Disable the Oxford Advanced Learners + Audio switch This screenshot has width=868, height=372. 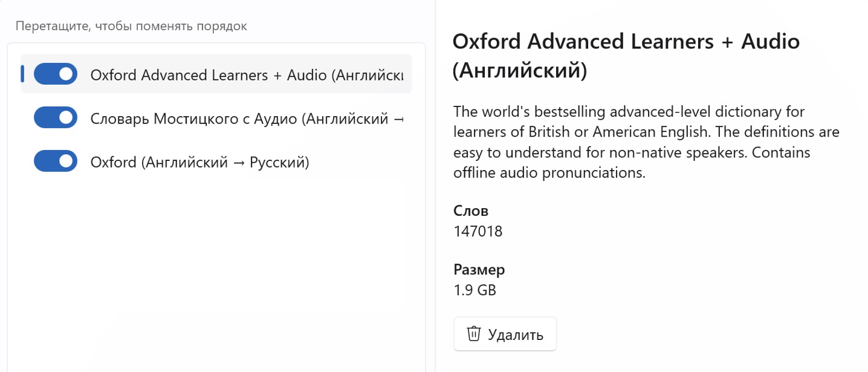click(56, 74)
